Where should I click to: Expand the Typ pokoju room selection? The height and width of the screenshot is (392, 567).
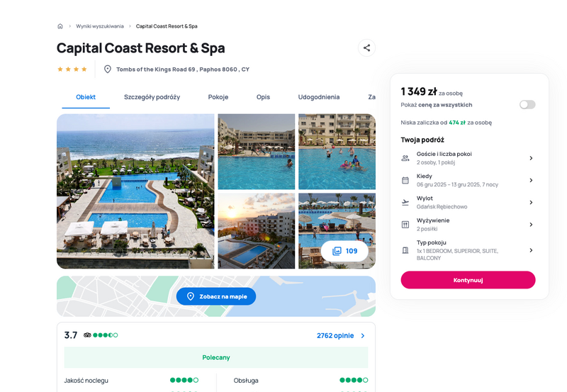[x=468, y=250]
